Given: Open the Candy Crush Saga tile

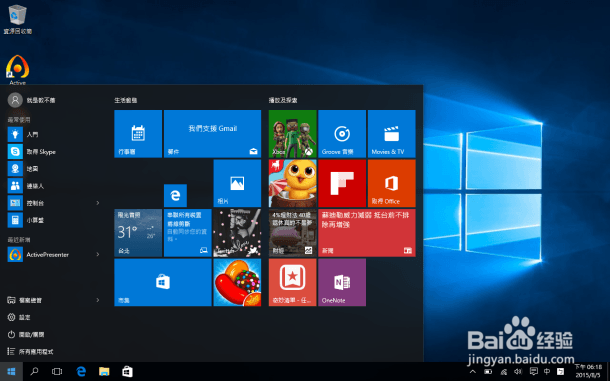Looking at the screenshot, I should [x=237, y=282].
